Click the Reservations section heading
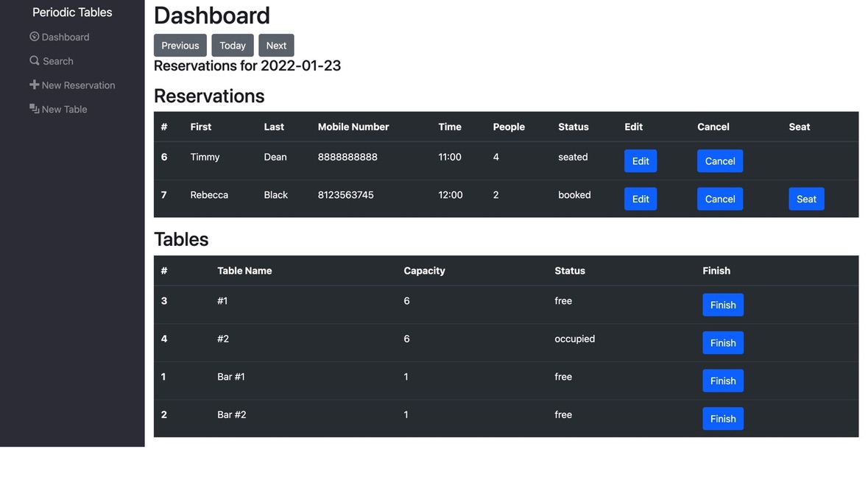This screenshot has height=491, width=868. click(x=209, y=96)
